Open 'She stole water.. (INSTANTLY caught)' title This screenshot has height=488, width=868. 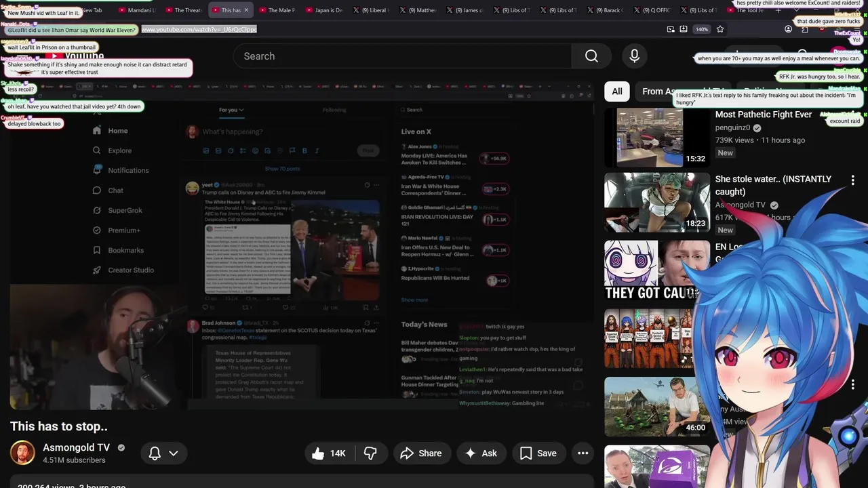[773, 185]
